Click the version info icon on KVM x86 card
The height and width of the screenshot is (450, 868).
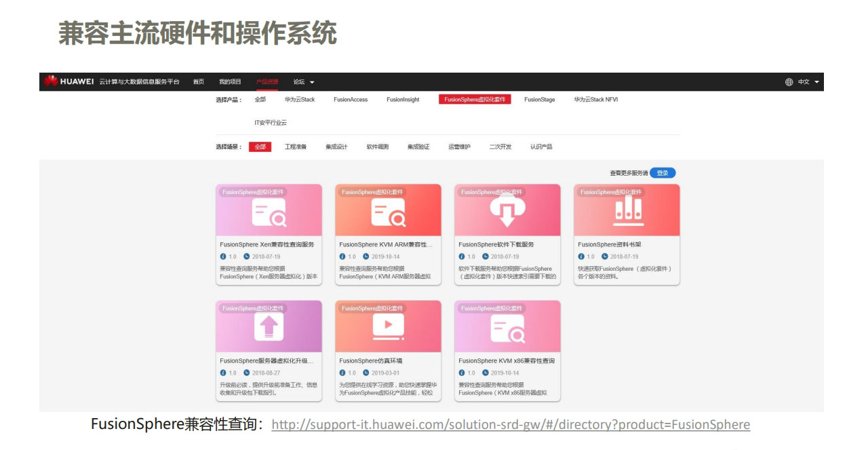461,373
